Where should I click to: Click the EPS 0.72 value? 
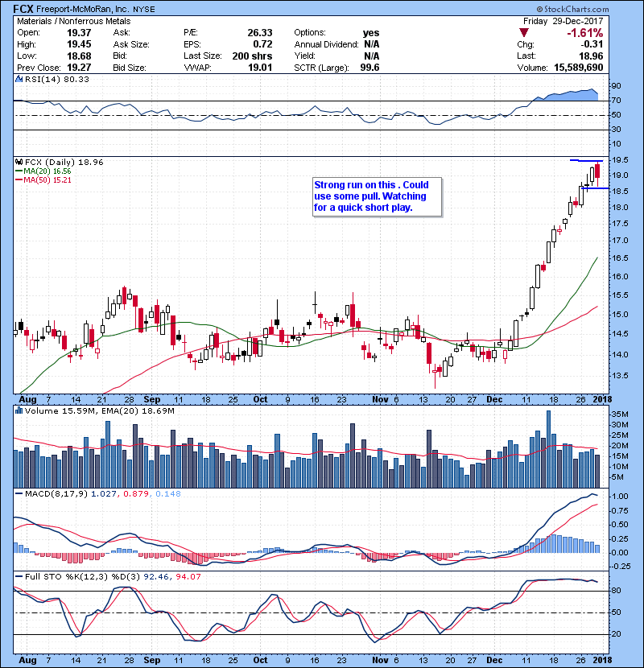pos(262,44)
